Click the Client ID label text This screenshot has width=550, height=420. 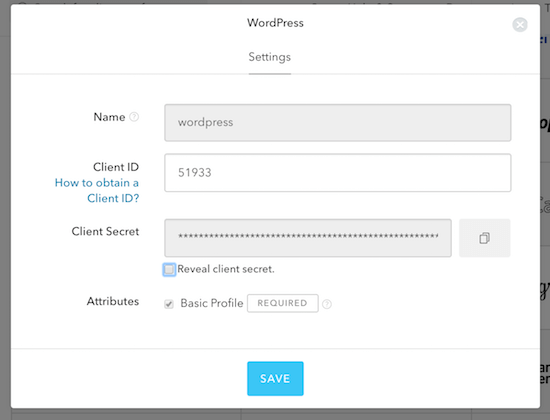tap(116, 167)
